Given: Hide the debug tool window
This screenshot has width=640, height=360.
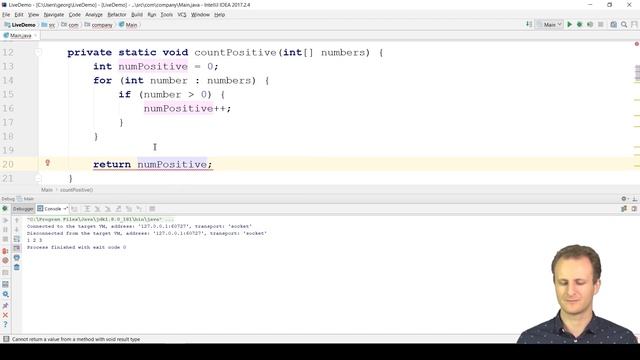Looking at the screenshot, I should (x=635, y=199).
